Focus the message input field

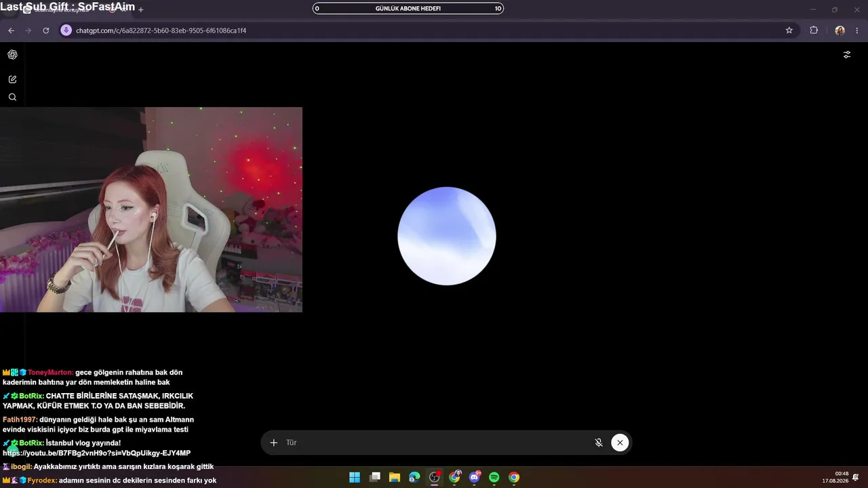[434, 443]
